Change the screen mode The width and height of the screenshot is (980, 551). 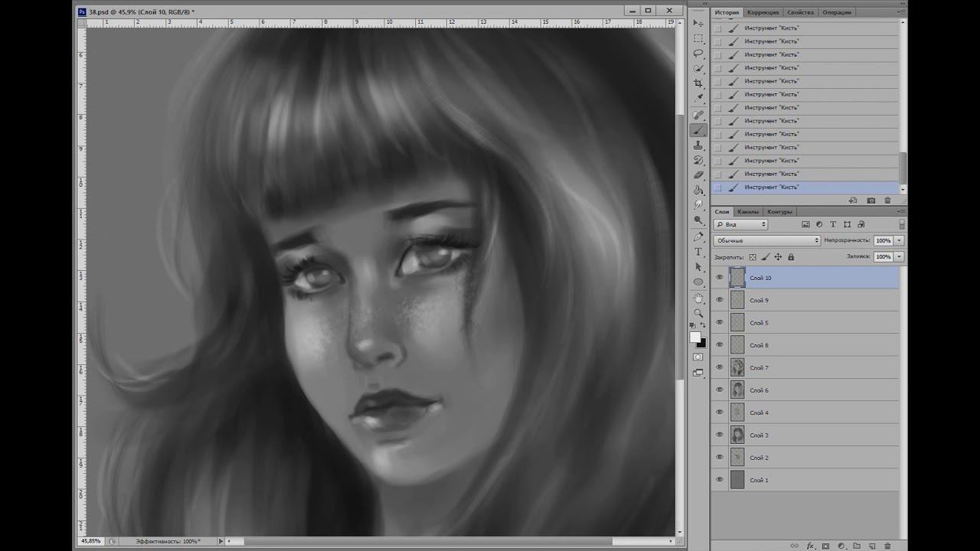[x=698, y=373]
